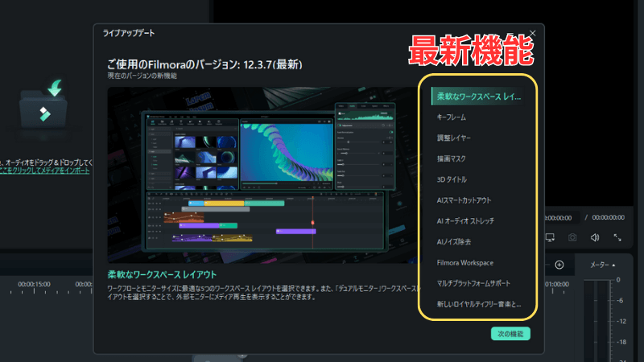
Task: Click the 柔軟なワークスペース レイアウト heading
Action: point(162,274)
